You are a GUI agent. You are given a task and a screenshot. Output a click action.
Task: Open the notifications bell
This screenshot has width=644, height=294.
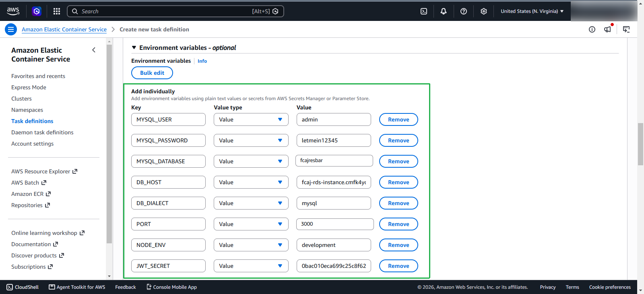coord(444,11)
